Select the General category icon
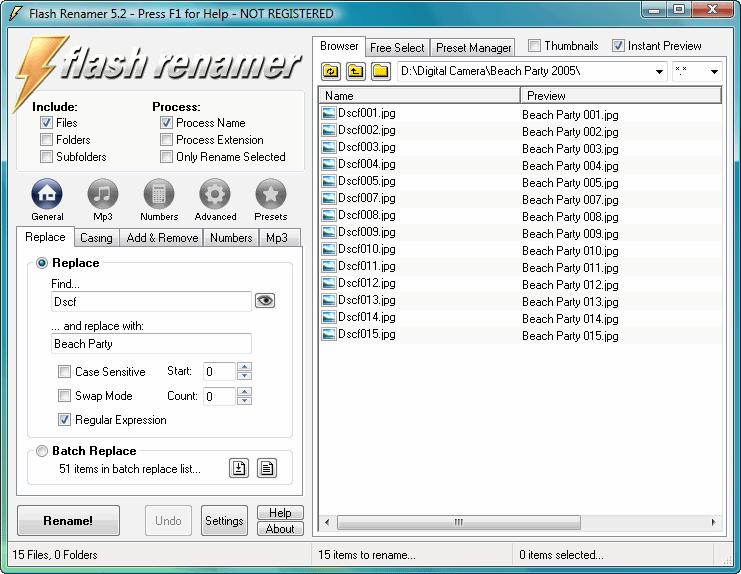Screen dimensions: 741x574 (47, 194)
